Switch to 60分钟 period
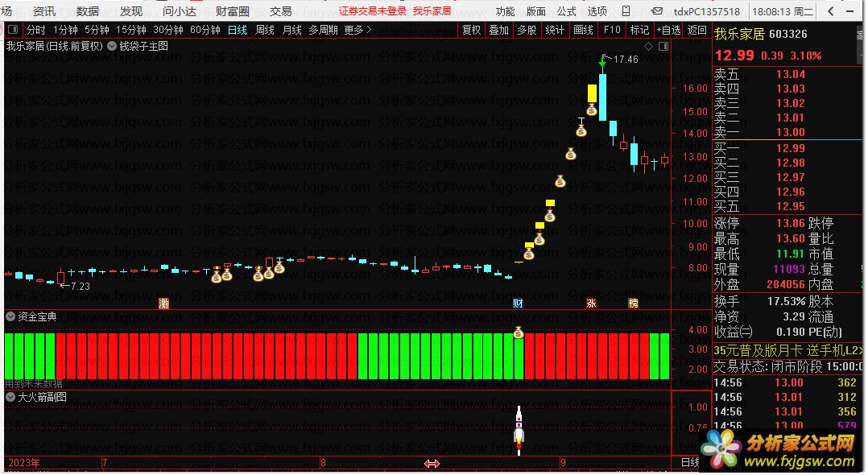This screenshot has width=868, height=475. [205, 30]
